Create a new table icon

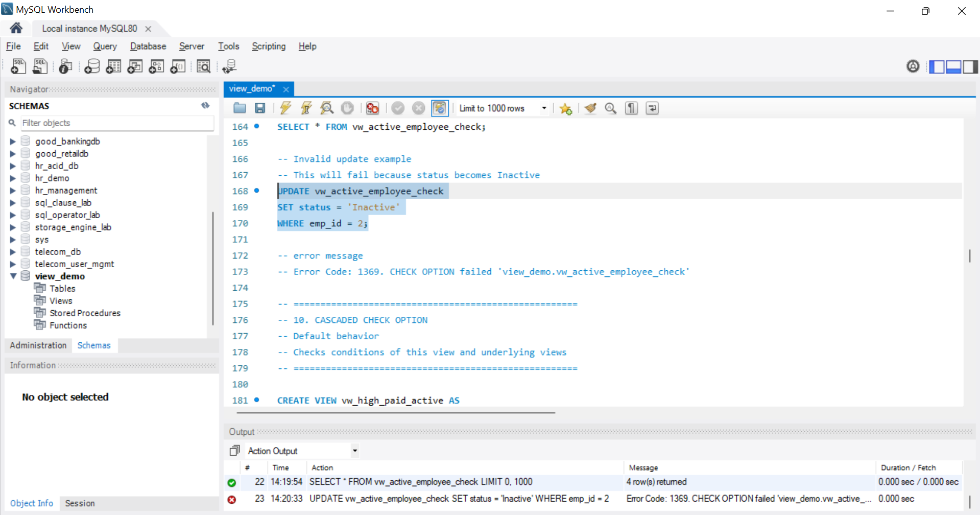tap(113, 66)
